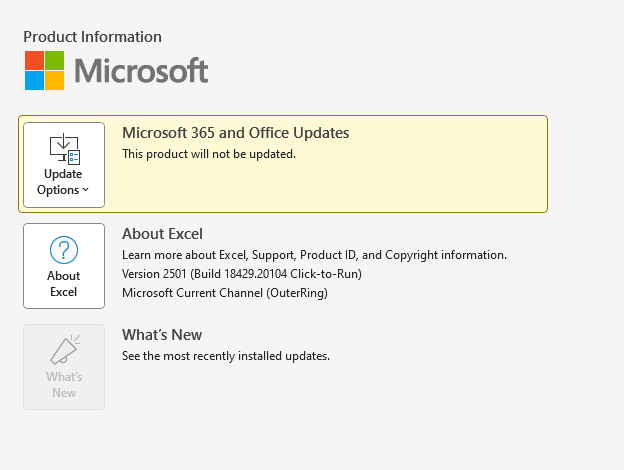The height and width of the screenshot is (470, 624).
Task: Click the four-color Microsoft logo squares
Action: [44, 71]
